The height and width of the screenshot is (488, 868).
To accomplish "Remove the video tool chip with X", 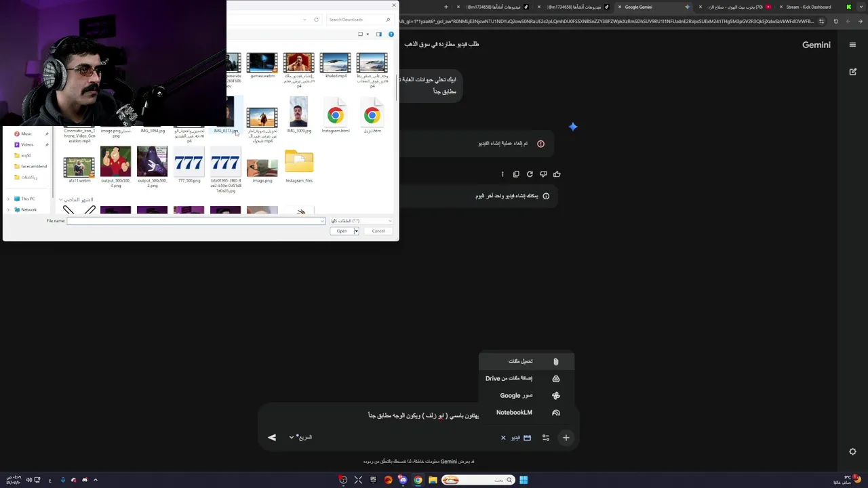I will 503,438.
